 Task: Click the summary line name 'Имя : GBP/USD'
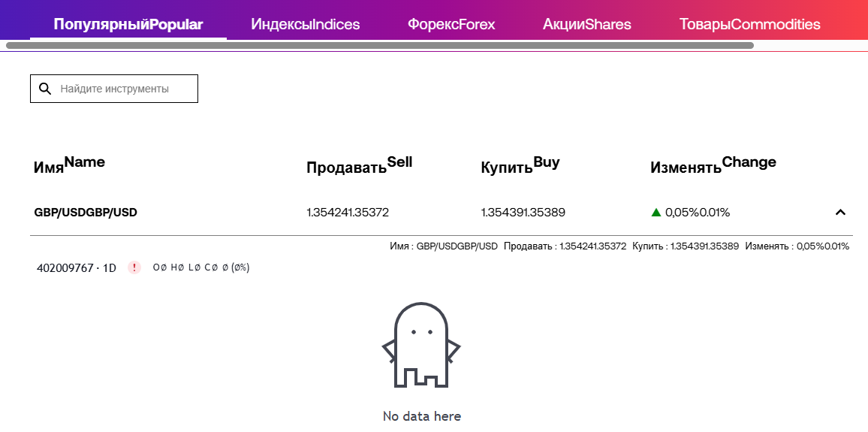(444, 246)
